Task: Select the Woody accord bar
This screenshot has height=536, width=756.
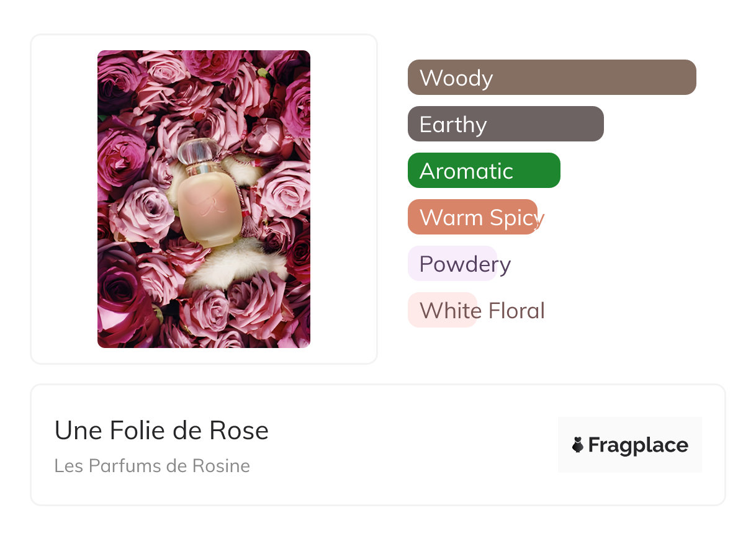Action: coord(551,78)
